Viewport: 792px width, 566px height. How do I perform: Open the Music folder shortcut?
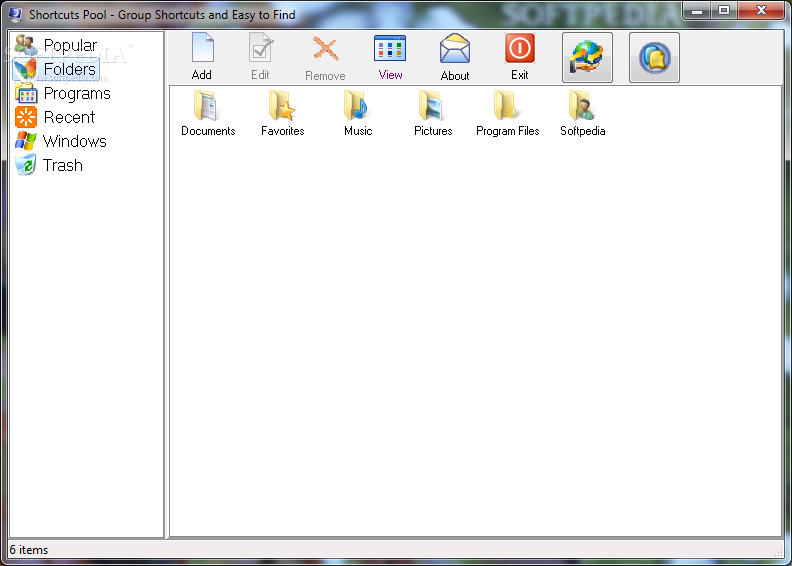tap(356, 106)
